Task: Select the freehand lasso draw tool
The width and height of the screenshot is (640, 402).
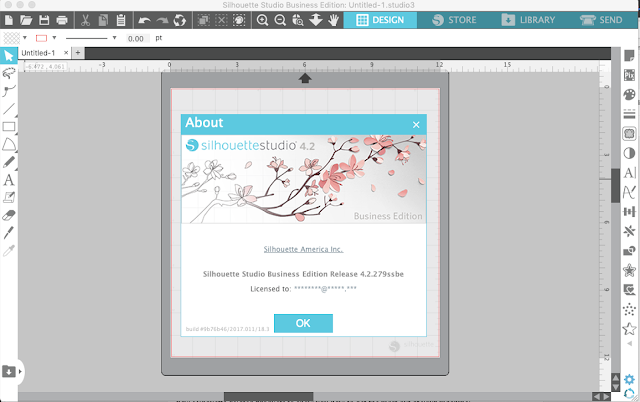Action: pyautogui.click(x=9, y=73)
